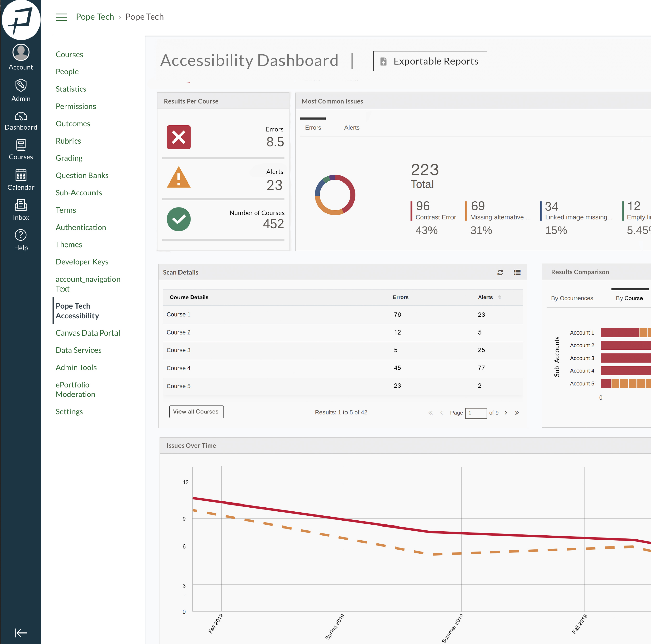Image resolution: width=651 pixels, height=644 pixels.
Task: Select the Errors tab in Most Common Issues
Action: tap(313, 128)
